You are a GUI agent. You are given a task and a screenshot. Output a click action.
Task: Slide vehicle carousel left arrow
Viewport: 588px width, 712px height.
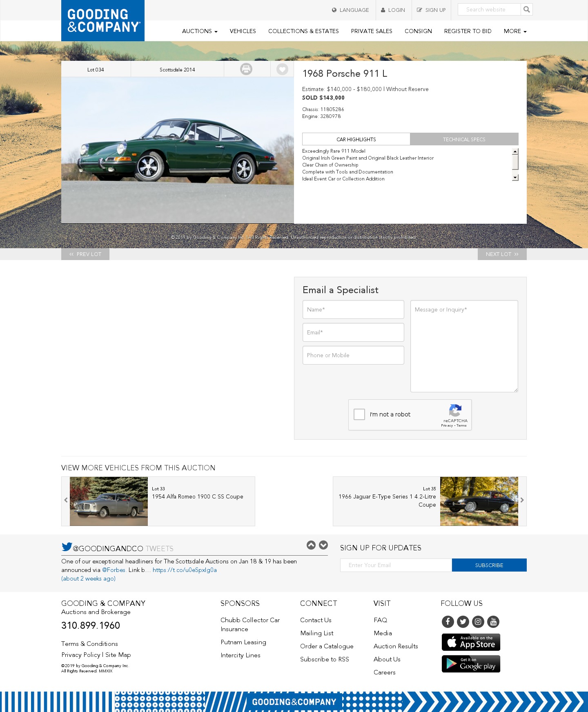[x=66, y=500]
